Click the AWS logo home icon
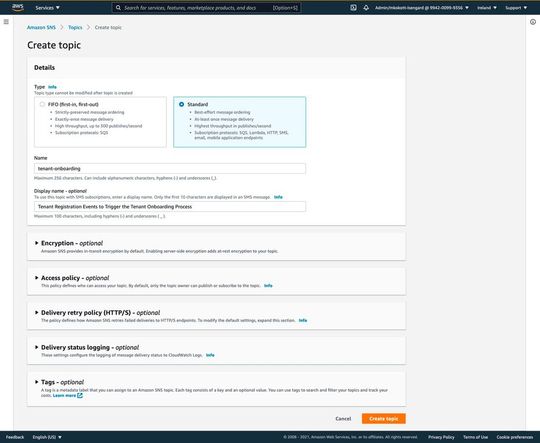The width and height of the screenshot is (540, 443). point(18,7)
